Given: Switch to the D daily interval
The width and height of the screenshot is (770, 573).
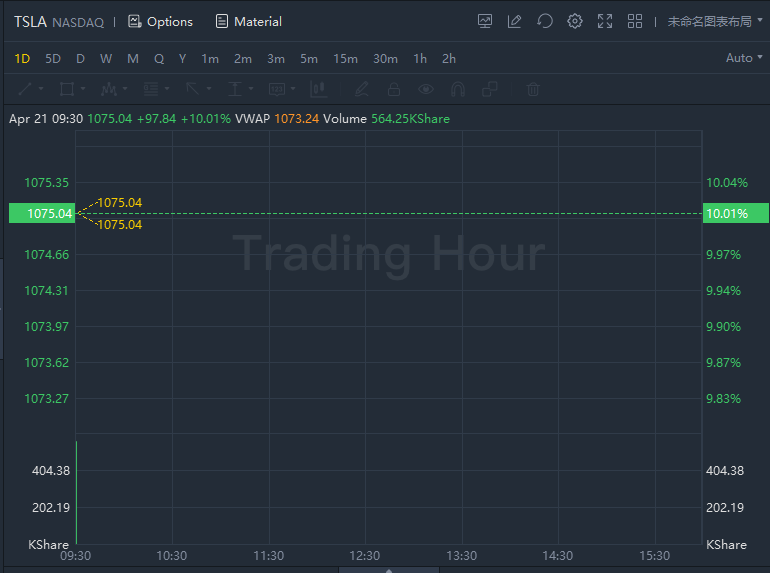Looking at the screenshot, I should (81, 59).
